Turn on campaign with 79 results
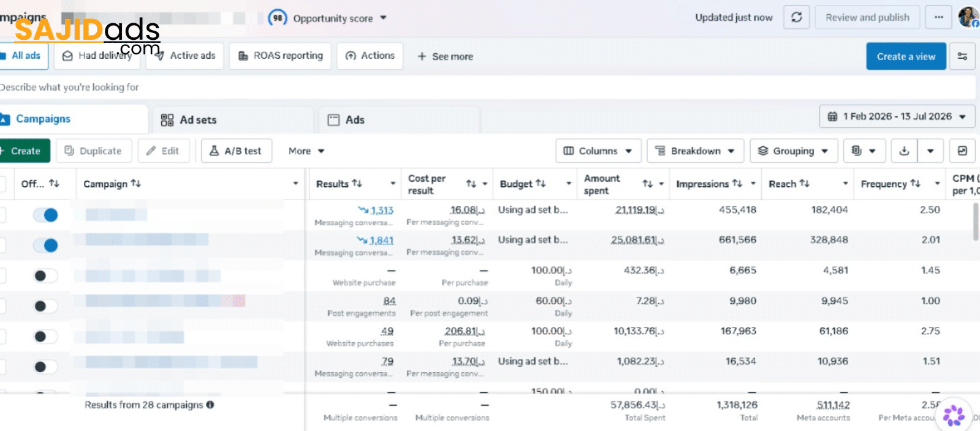This screenshot has height=431, width=980. click(x=46, y=367)
